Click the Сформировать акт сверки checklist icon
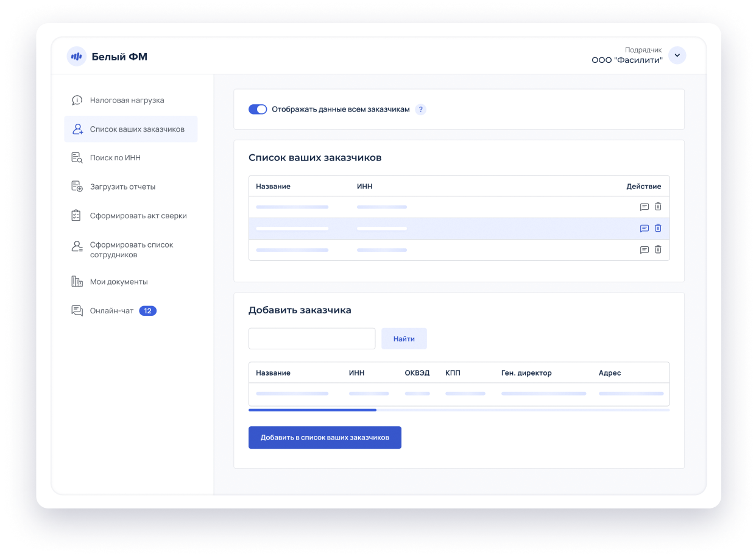 point(77,216)
